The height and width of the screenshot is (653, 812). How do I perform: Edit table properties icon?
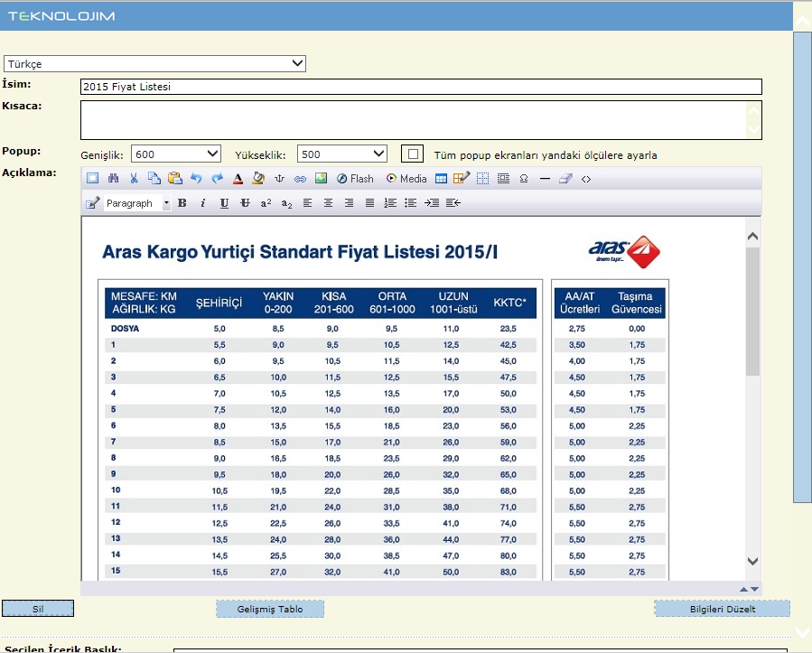click(462, 179)
